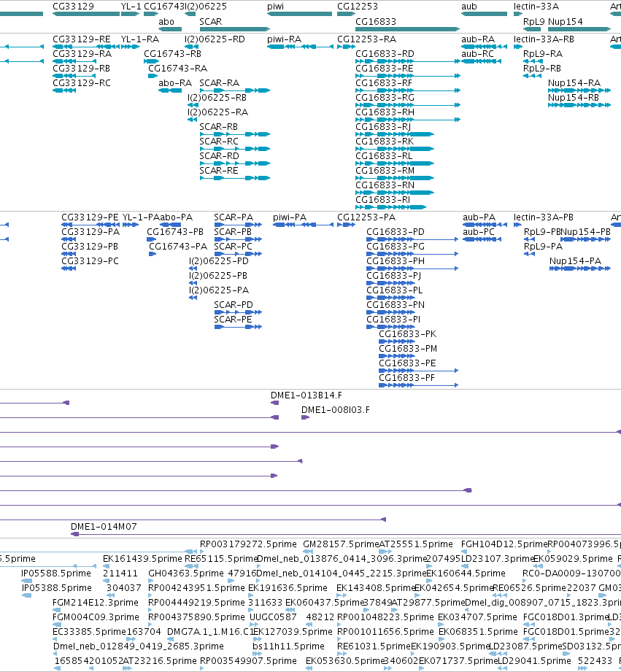Select the CG16833 gene bar
The width and height of the screenshot is (621, 672).
(x=408, y=30)
